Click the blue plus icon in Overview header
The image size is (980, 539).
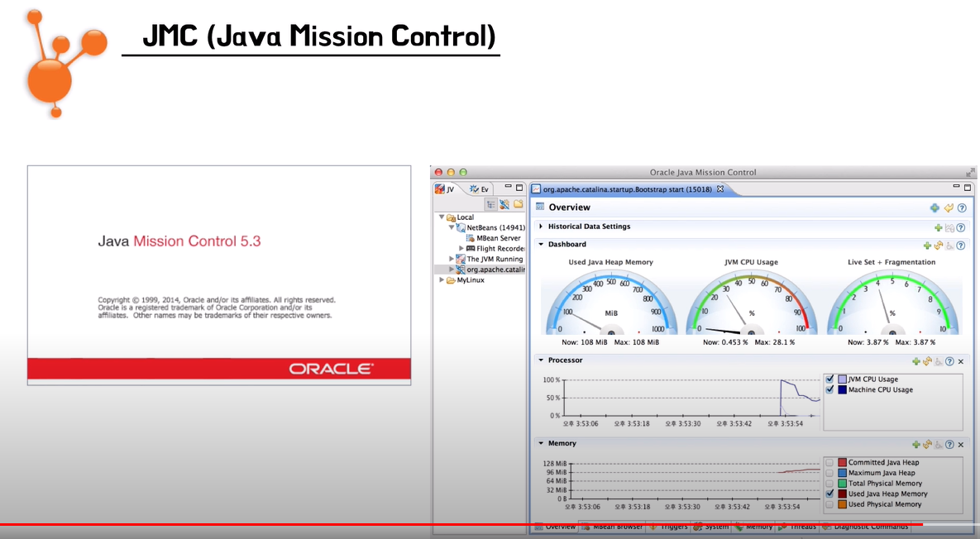935,208
